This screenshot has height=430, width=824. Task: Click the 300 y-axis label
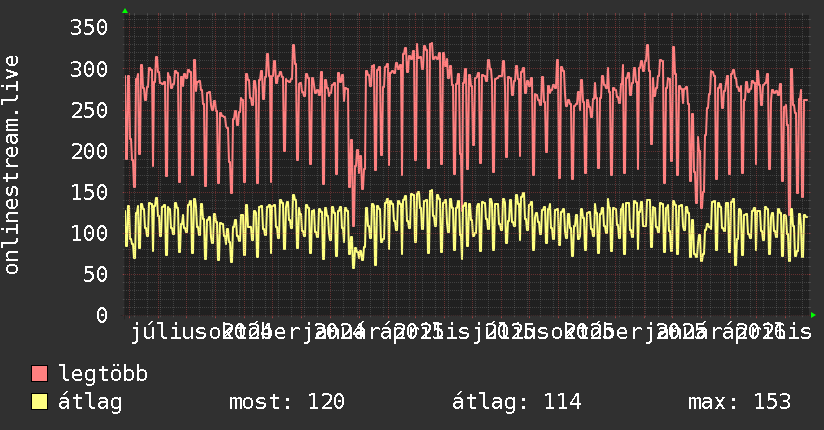click(x=89, y=69)
